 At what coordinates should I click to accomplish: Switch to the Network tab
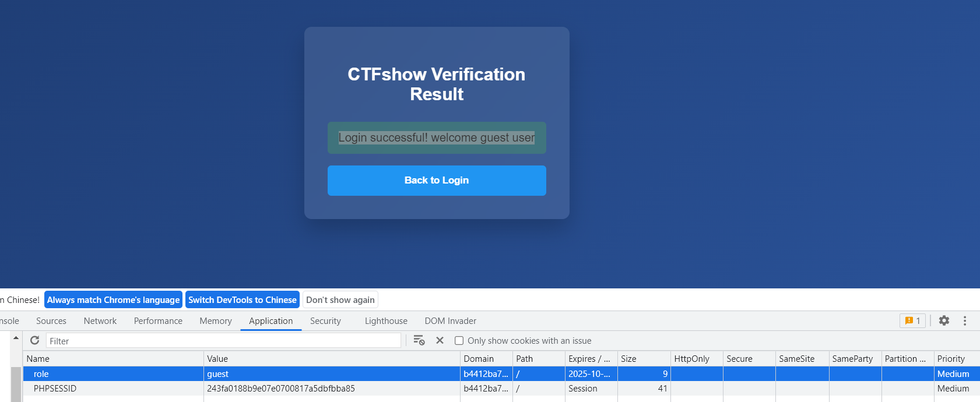(100, 321)
